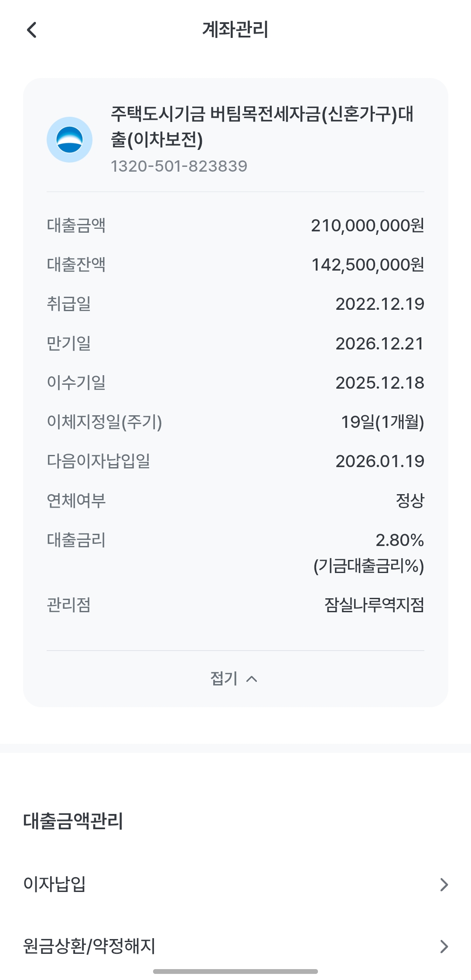This screenshot has width=471, height=980.
Task: Tap the 대출금액 value 210,000,000원
Action: pyautogui.click(x=367, y=226)
